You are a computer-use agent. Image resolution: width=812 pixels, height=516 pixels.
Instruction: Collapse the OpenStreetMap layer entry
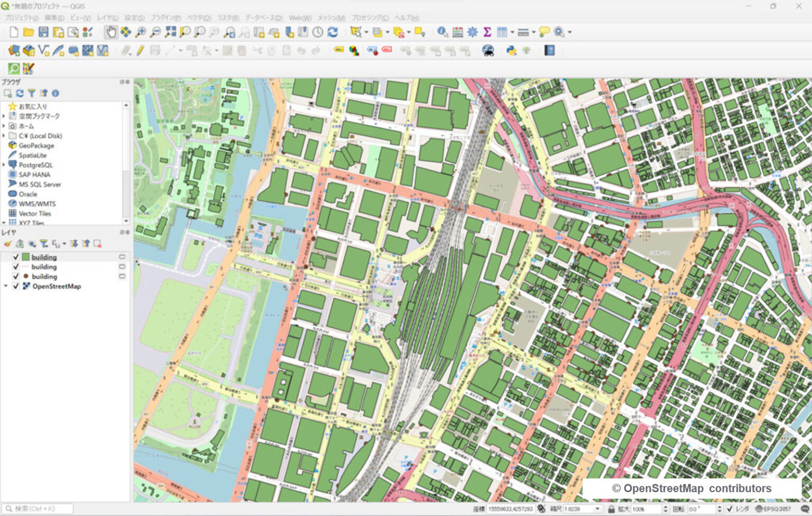(6, 286)
